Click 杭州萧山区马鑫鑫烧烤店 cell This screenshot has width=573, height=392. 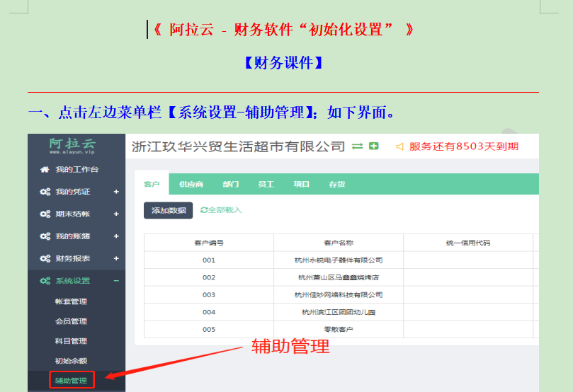(339, 277)
